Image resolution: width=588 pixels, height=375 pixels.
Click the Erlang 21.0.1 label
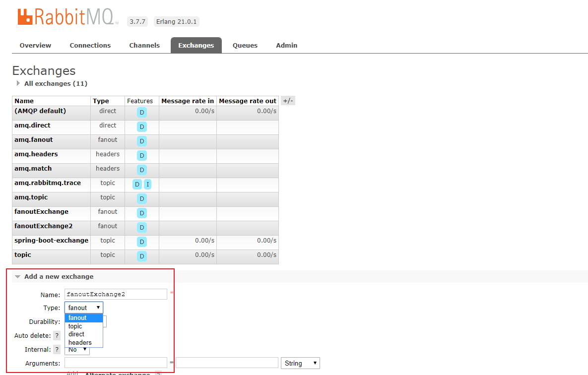(176, 21)
